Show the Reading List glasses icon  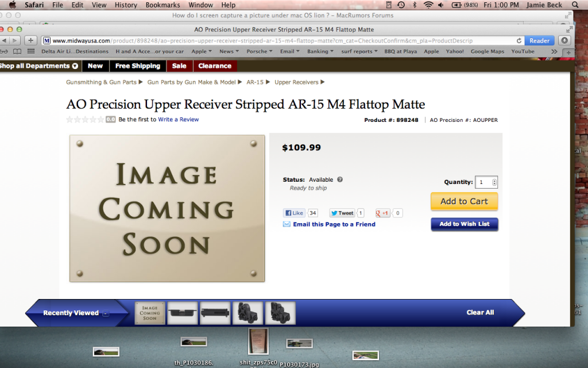click(x=4, y=51)
